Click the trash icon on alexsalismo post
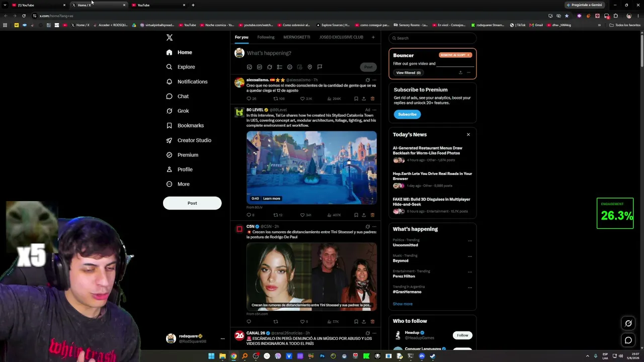The width and height of the screenshot is (644, 362). click(x=372, y=99)
